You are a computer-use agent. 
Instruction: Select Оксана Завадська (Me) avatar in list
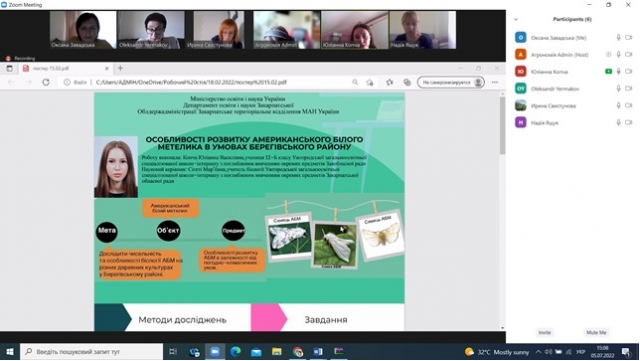520,38
